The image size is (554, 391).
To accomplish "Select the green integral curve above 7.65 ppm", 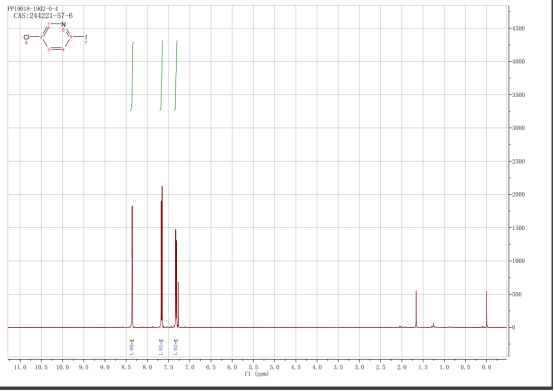I will pos(161,76).
